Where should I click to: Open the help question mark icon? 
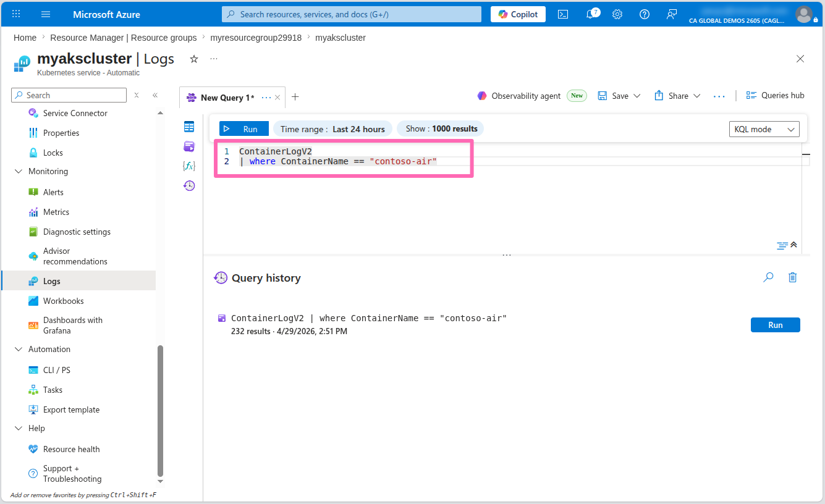[x=645, y=14]
